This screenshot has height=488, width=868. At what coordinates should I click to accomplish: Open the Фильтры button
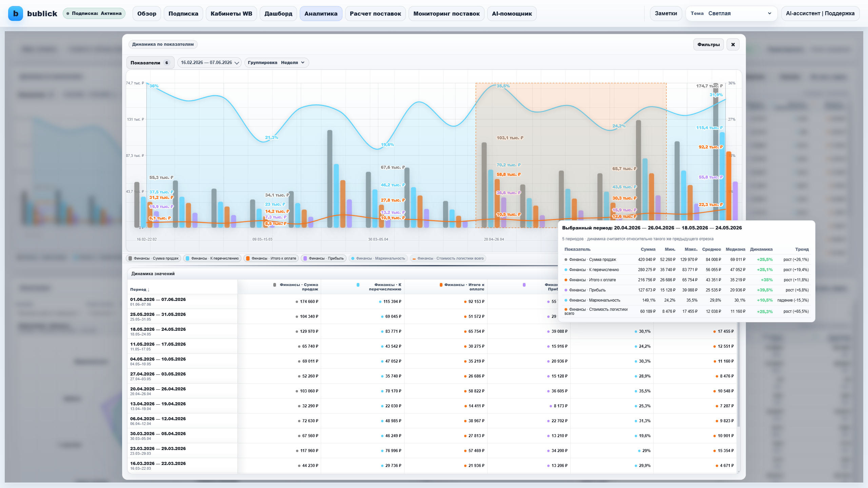coord(708,44)
